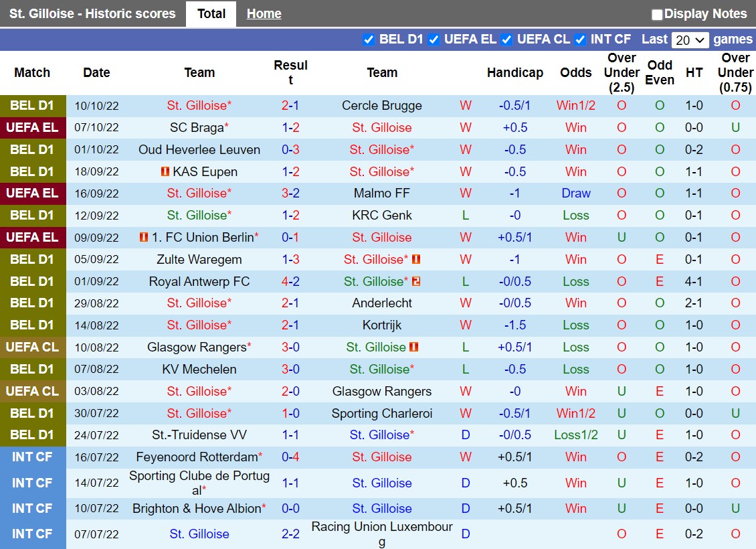
Task: Click red card icon in Glasgow Rangers 3-0 row
Action: (x=414, y=347)
